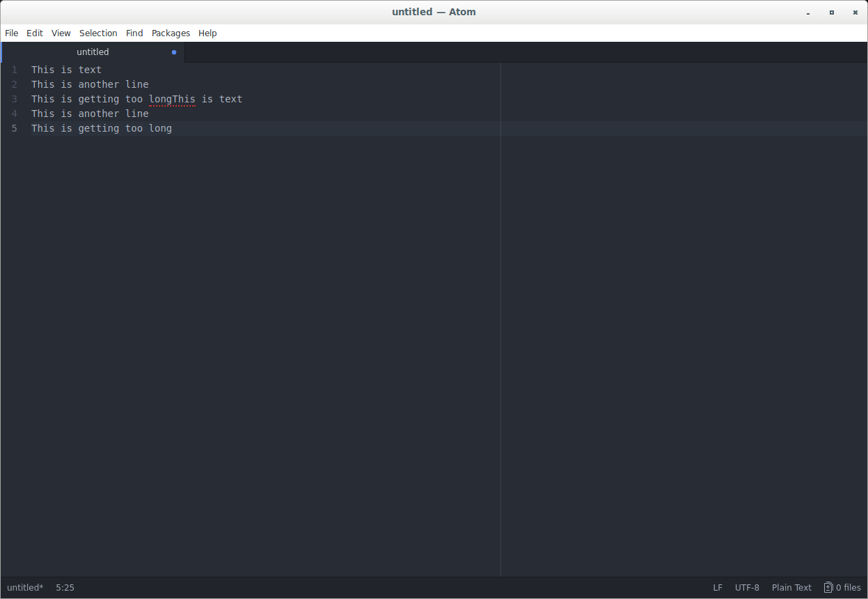Change UTF-8 encoding in status bar

click(x=747, y=587)
